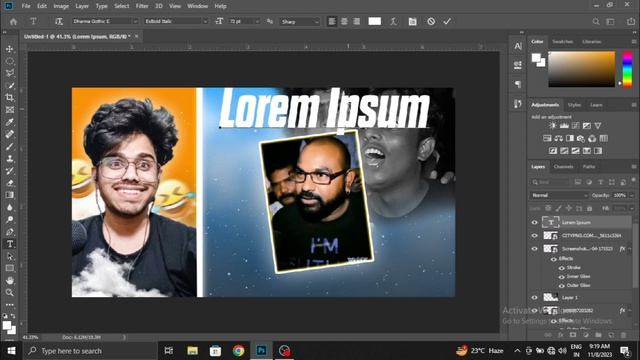
Task: Select the Crop tool
Action: [10, 98]
